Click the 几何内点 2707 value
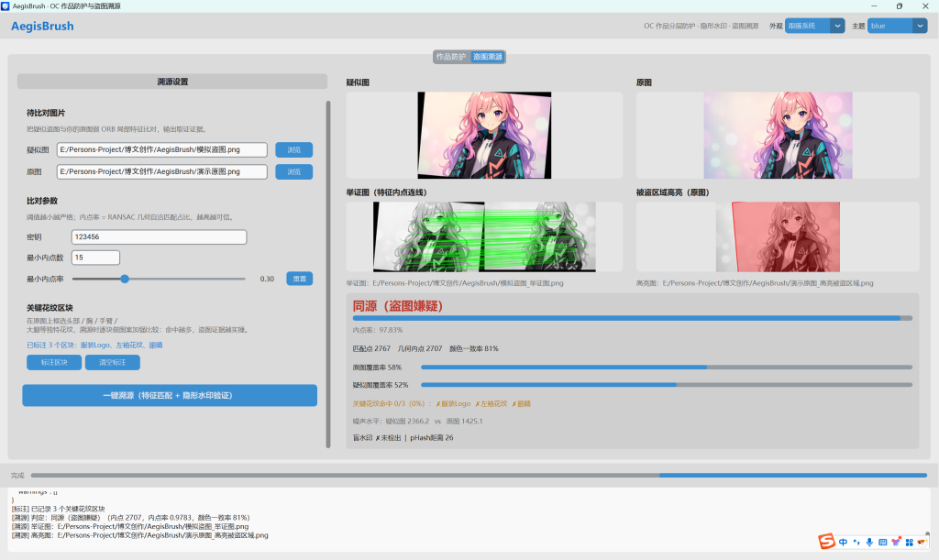This screenshot has height=560, width=939. click(x=420, y=348)
